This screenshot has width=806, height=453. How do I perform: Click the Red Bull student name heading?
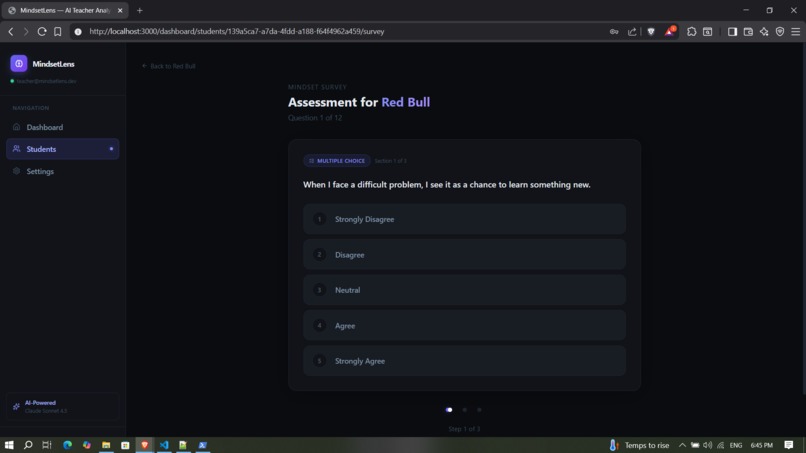click(406, 102)
